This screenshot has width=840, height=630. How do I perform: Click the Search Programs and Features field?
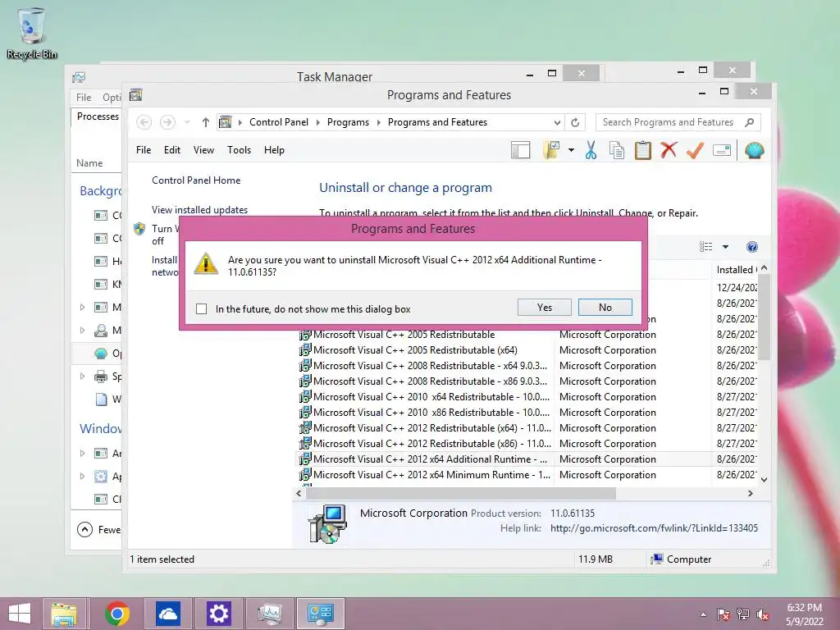[x=678, y=122]
